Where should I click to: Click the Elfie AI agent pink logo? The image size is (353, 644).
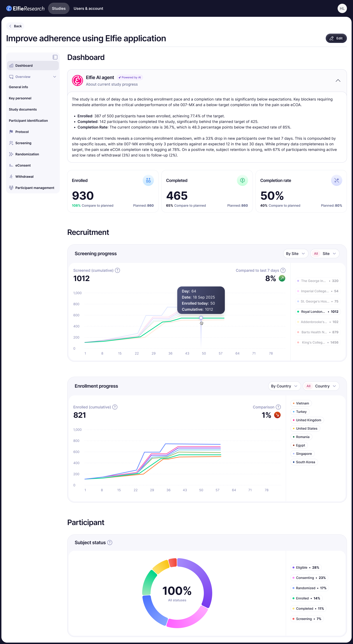point(77,80)
